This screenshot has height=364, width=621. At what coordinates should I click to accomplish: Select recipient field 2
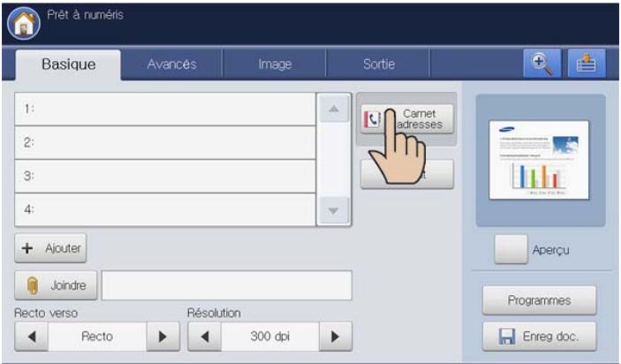165,142
